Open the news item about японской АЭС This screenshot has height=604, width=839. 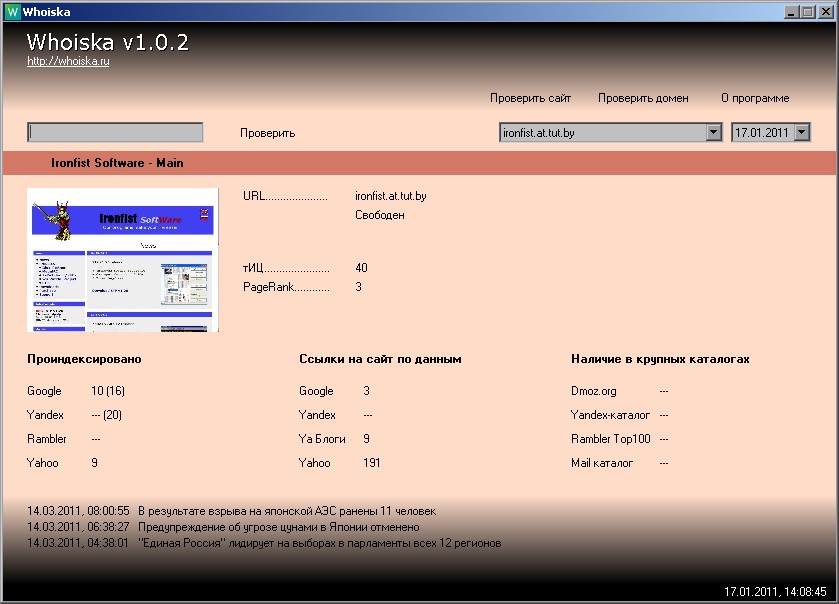pyautogui.click(x=287, y=511)
